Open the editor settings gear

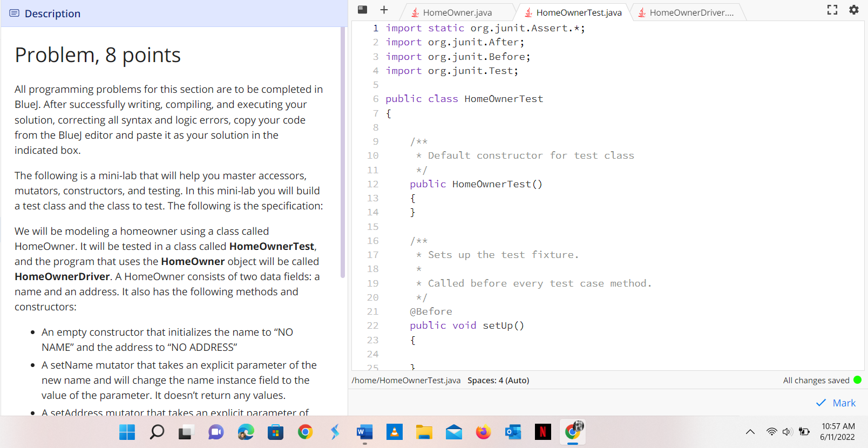coord(854,10)
